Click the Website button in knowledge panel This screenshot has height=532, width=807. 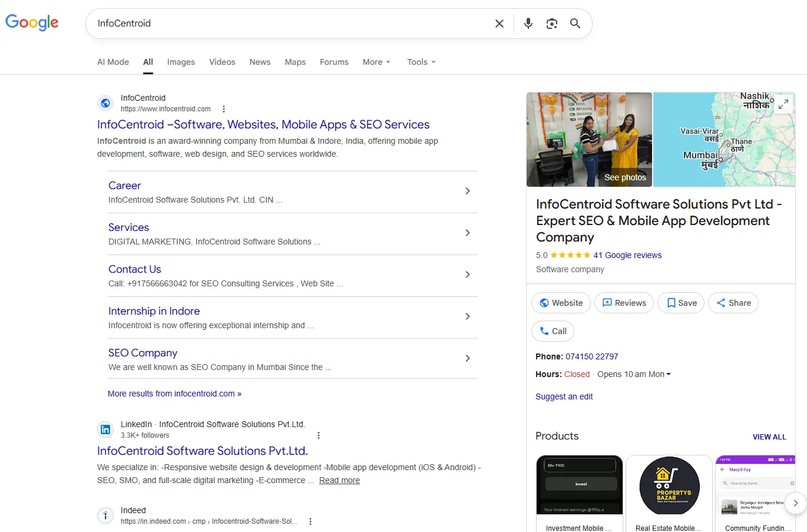tap(561, 303)
